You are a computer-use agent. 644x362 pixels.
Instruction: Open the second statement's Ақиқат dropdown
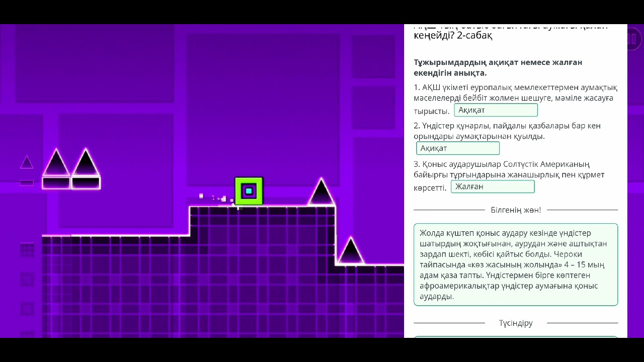pyautogui.click(x=458, y=148)
